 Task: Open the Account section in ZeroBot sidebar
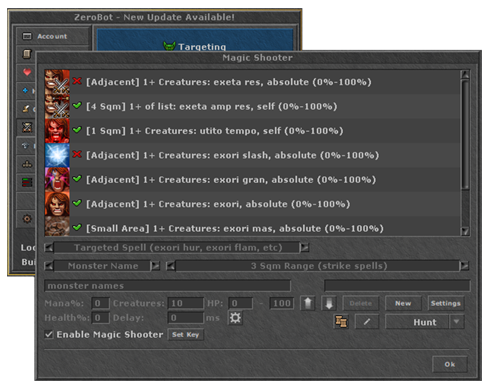53,36
